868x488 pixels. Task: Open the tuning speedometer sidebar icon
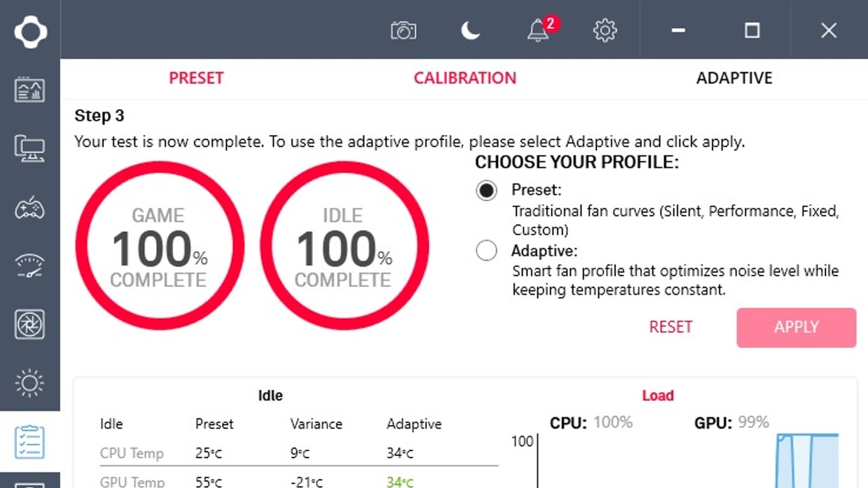click(29, 266)
